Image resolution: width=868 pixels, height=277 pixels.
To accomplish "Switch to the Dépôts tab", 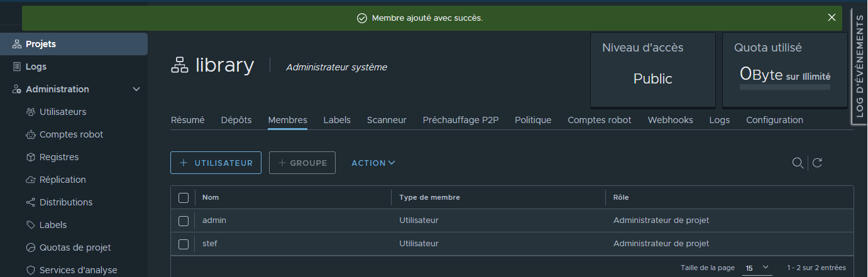I will pos(236,120).
